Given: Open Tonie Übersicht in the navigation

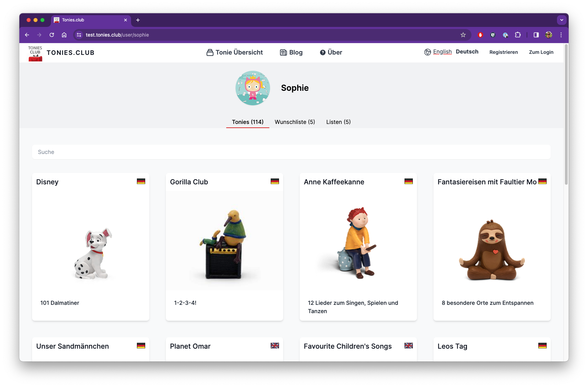Looking at the screenshot, I should pyautogui.click(x=235, y=52).
